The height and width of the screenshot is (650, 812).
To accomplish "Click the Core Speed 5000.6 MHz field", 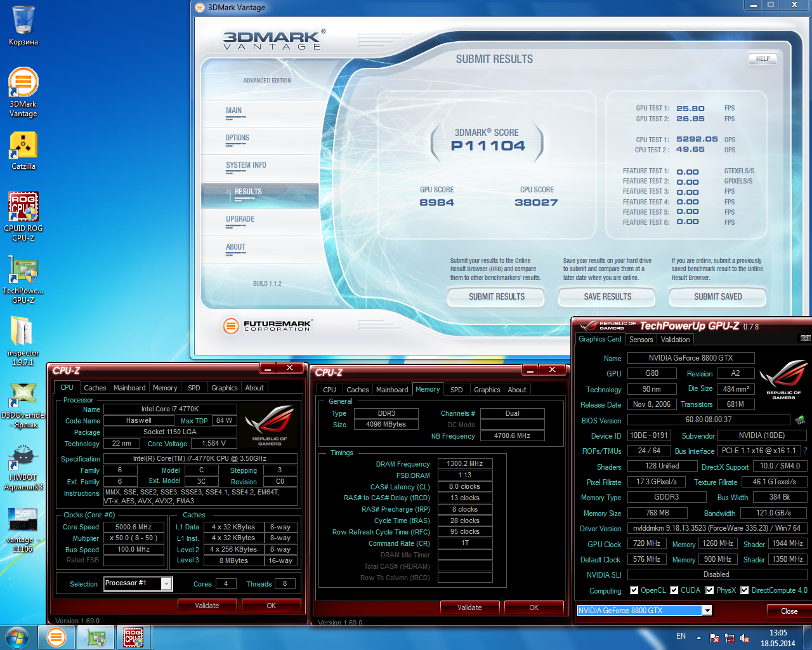I will click(134, 527).
